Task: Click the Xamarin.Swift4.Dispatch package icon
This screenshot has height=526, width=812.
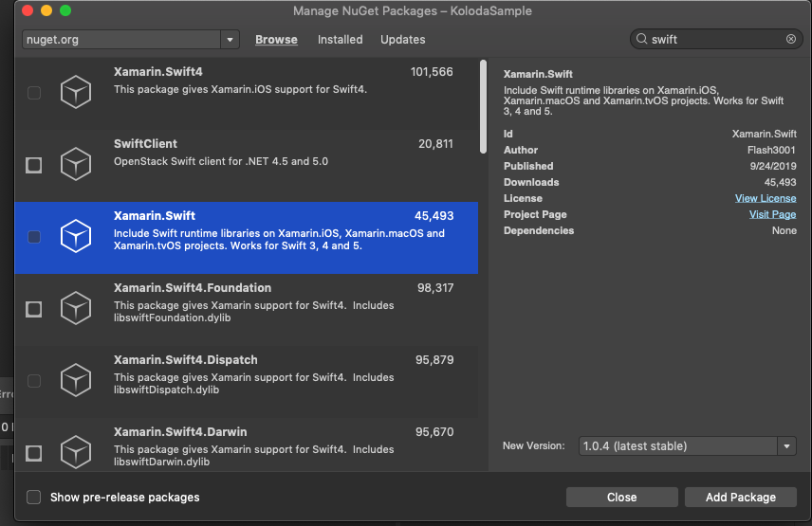Action: pos(76,381)
